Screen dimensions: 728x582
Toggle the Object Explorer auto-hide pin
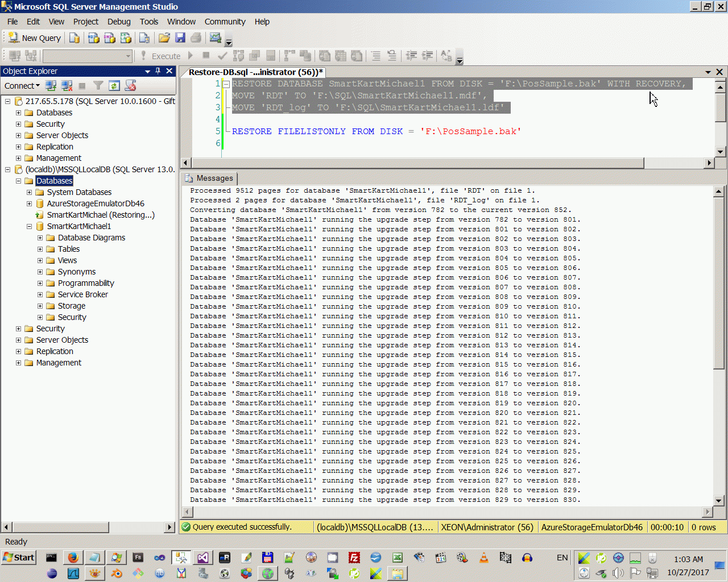(x=158, y=71)
